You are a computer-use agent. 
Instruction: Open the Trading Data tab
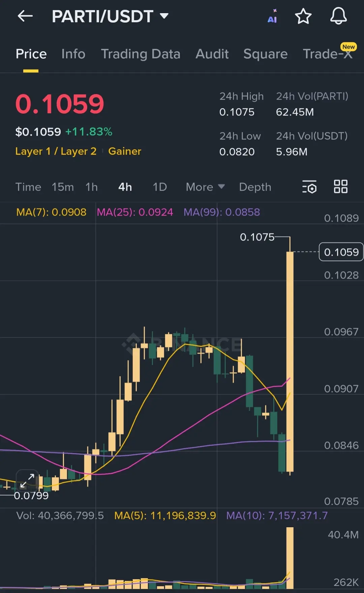point(141,54)
